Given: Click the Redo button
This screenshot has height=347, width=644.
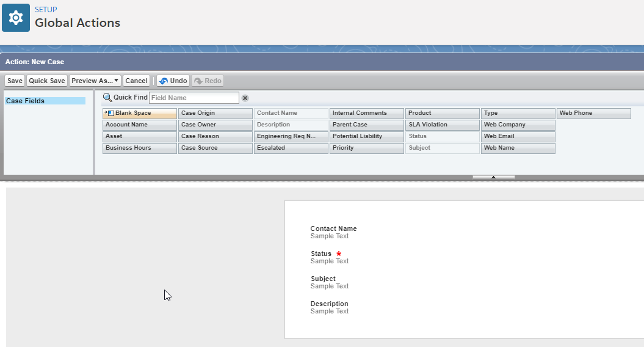Looking at the screenshot, I should coord(208,81).
